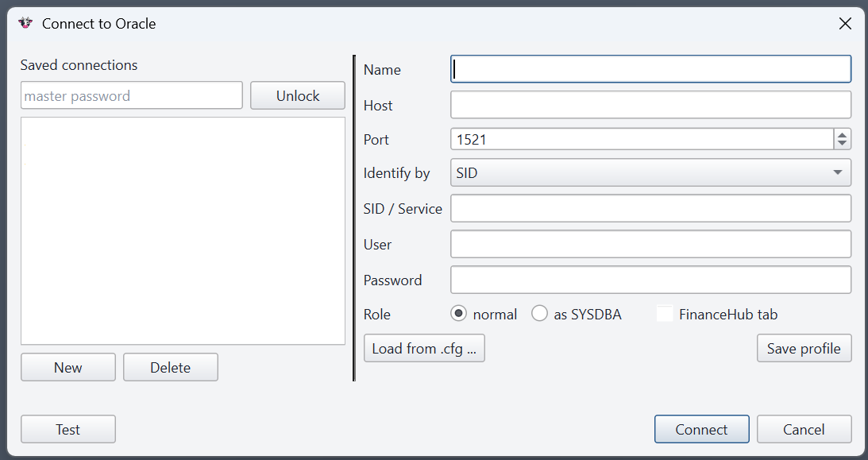Select the normal role radio button
Viewport: 868px width, 460px height.
point(458,314)
